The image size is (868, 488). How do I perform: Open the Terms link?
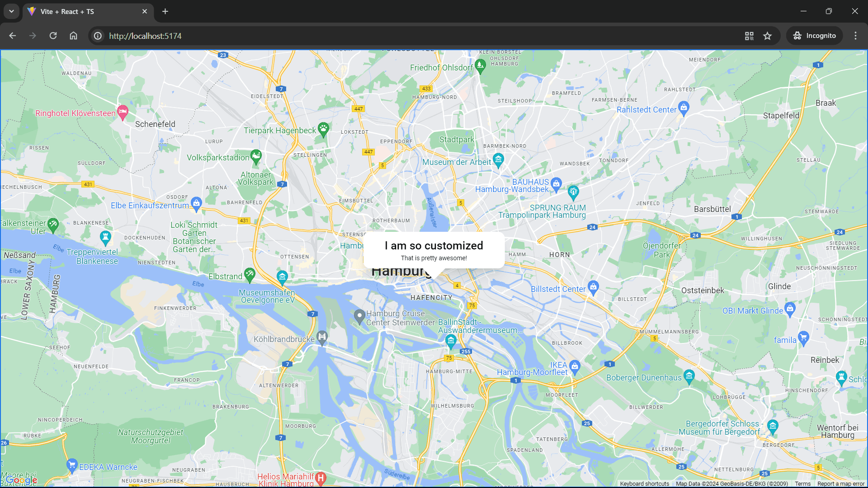[802, 483]
